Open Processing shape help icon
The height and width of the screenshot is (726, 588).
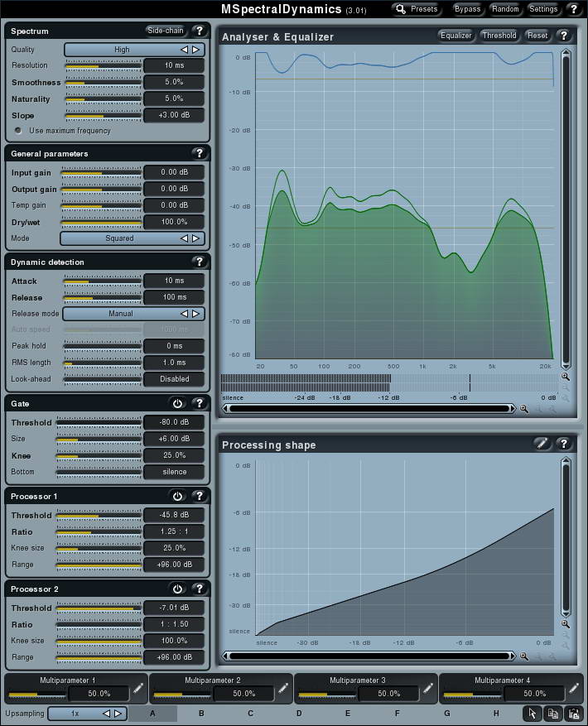point(564,444)
